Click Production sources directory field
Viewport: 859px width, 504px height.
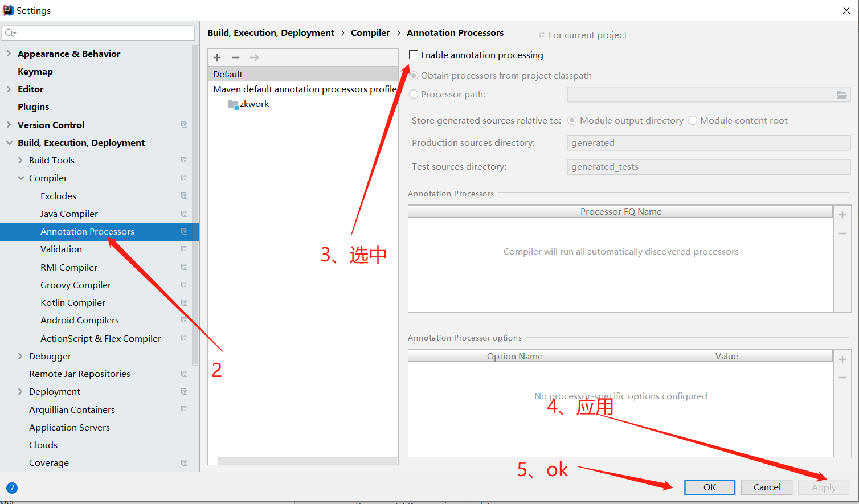[x=709, y=143]
